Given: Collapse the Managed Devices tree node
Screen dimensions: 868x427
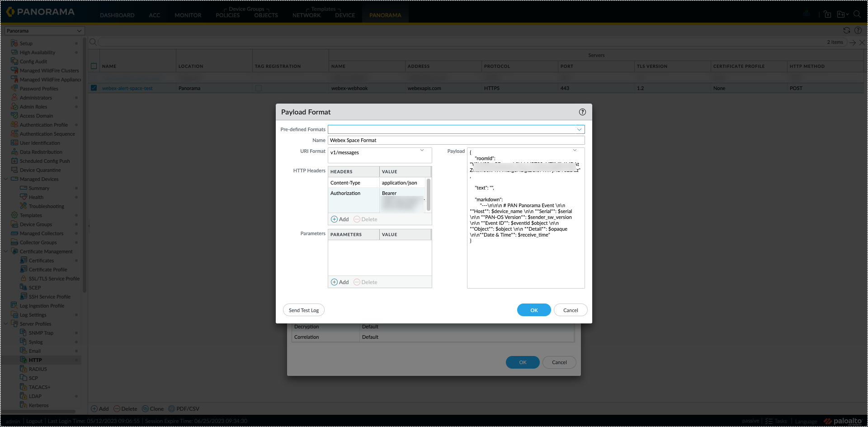Looking at the screenshot, I should point(6,179).
